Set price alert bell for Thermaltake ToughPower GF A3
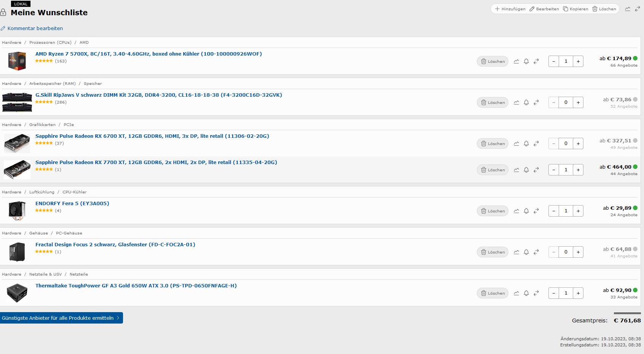644x354 pixels. point(526,293)
